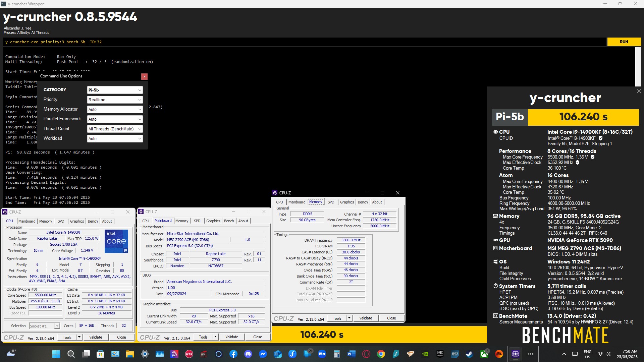Open Calculator from taskbar

(x=336, y=354)
